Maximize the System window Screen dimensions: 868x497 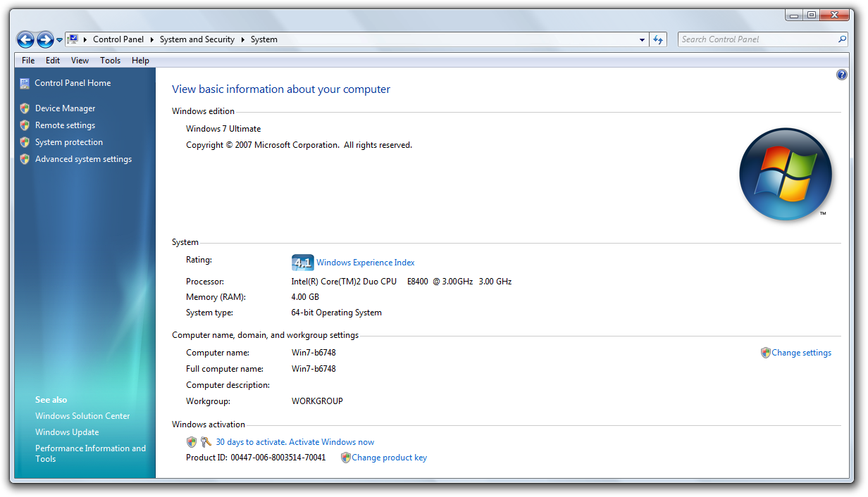[811, 15]
